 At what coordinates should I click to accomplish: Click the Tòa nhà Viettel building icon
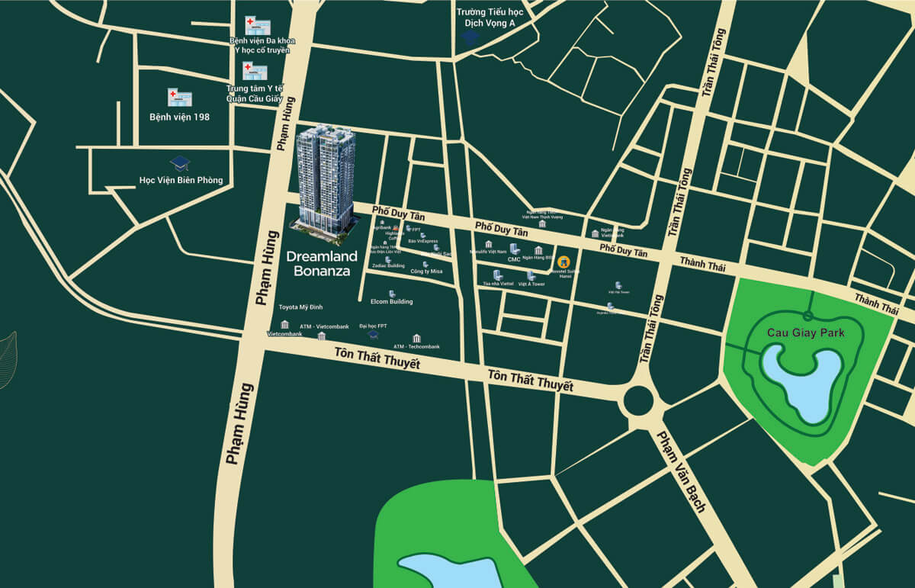click(x=497, y=275)
